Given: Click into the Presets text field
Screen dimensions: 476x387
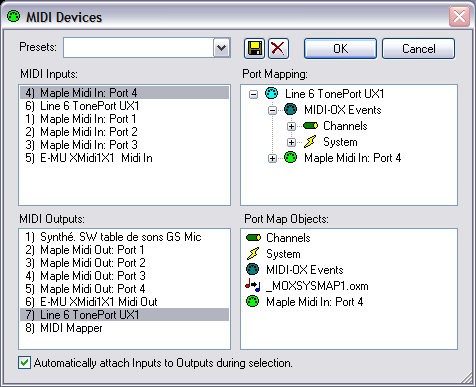Looking at the screenshot, I should point(138,48).
